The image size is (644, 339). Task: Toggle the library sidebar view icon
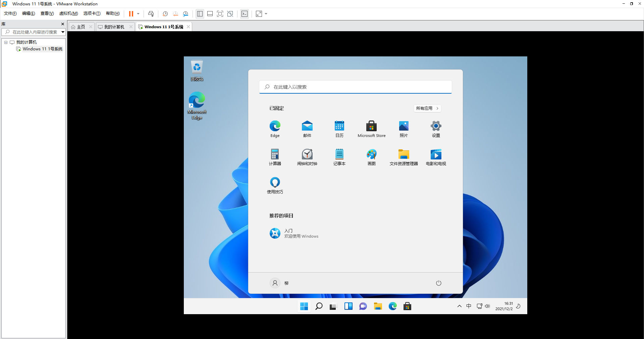(x=200, y=14)
